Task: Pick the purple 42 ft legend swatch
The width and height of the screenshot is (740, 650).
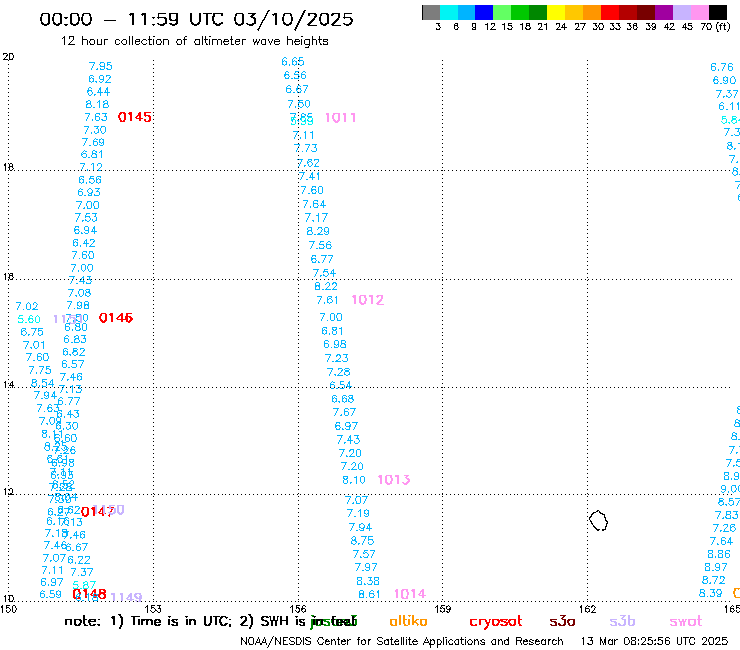Action: 664,12
